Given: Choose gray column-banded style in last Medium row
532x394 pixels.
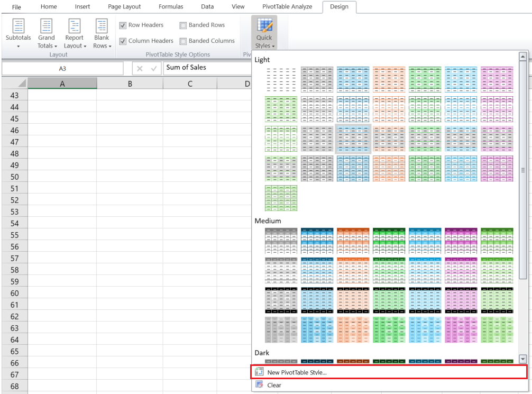Looking at the screenshot, I should (281, 330).
